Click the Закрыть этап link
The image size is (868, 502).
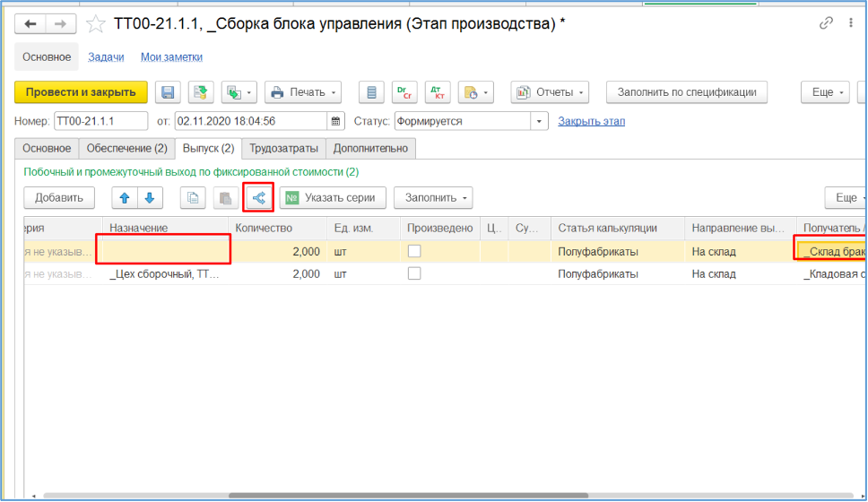coord(591,121)
